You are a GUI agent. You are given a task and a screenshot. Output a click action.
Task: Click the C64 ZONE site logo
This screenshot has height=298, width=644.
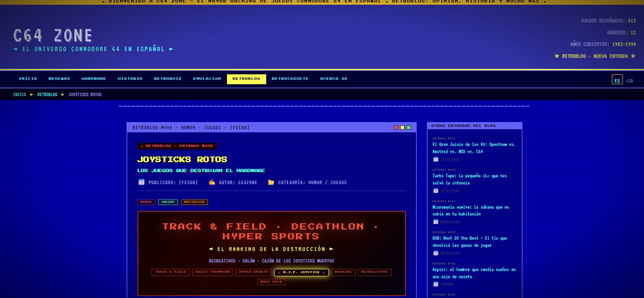(53, 35)
